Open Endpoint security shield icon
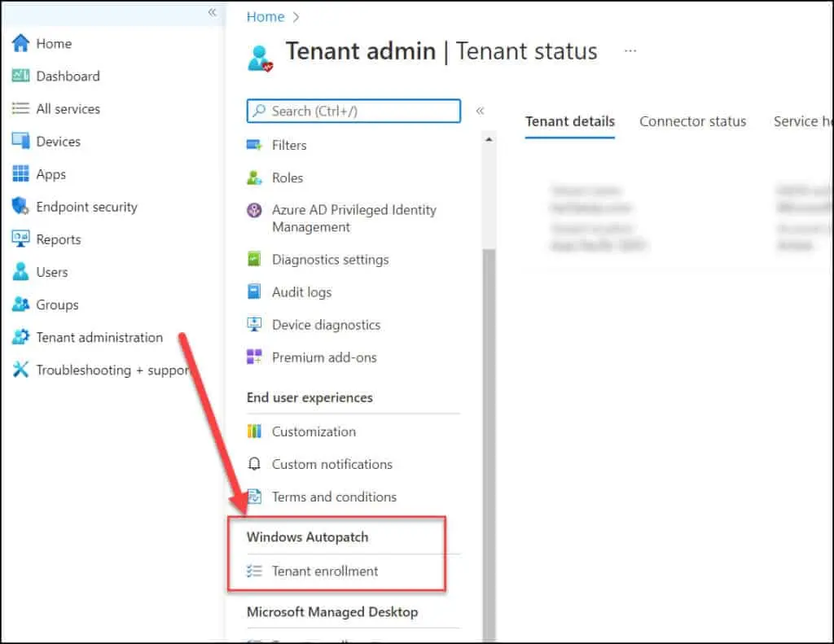This screenshot has width=834, height=644. point(20,207)
